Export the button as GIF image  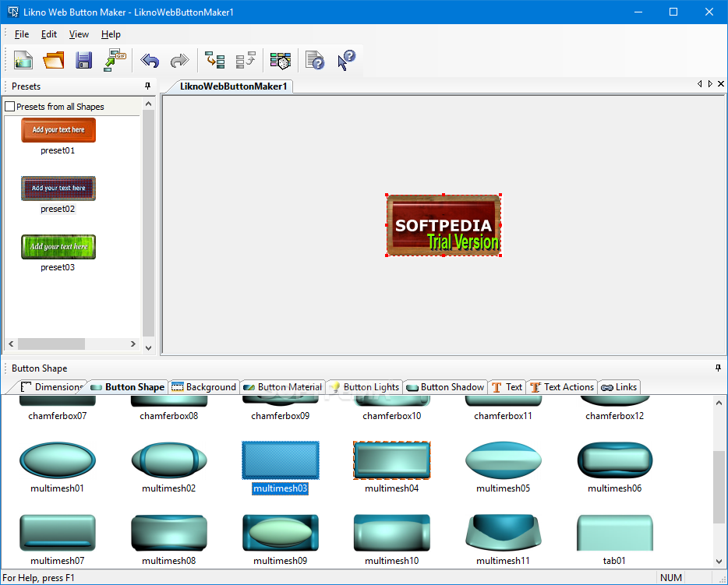coord(114,60)
